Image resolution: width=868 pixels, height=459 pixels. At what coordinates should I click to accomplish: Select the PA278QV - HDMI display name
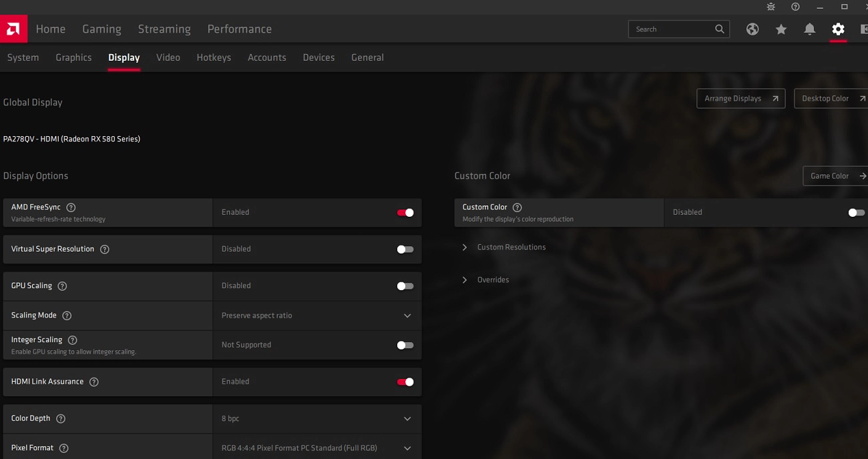[x=72, y=139]
